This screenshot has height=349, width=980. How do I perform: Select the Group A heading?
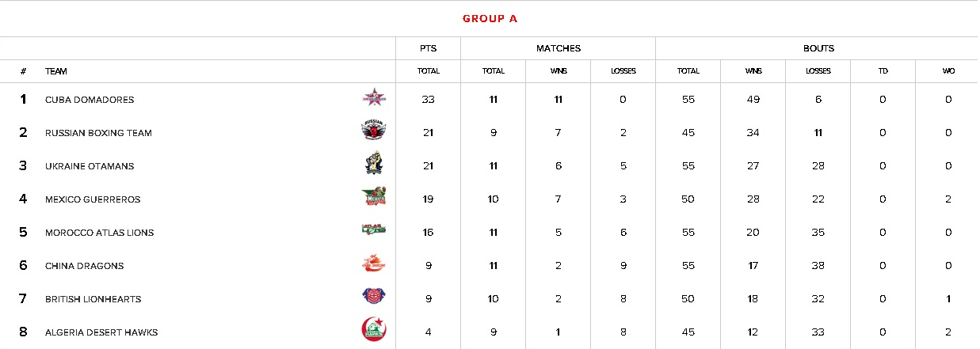[x=490, y=18]
